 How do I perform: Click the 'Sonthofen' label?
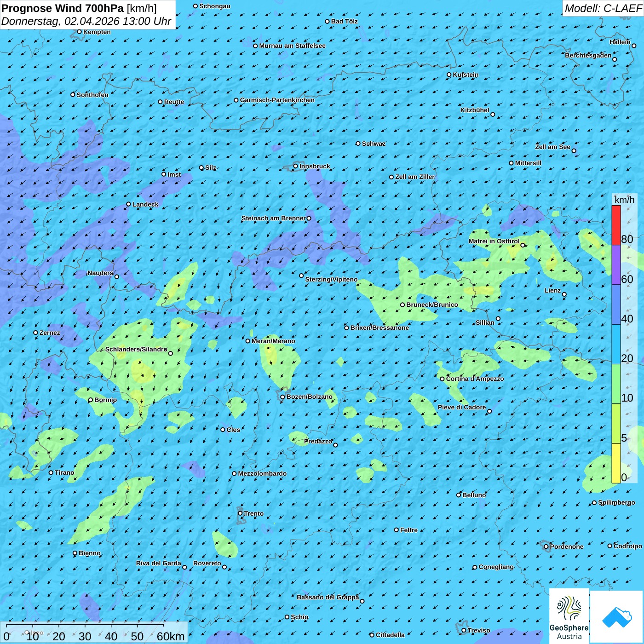(92, 95)
